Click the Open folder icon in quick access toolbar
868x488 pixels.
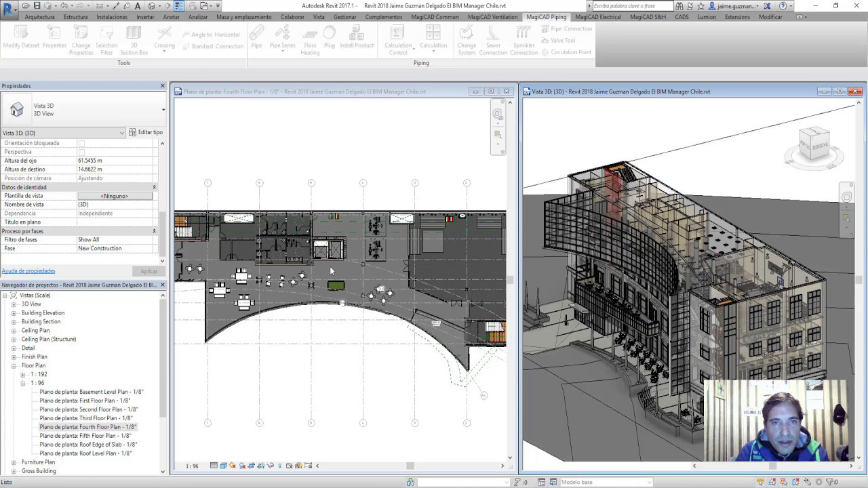pos(26,5)
